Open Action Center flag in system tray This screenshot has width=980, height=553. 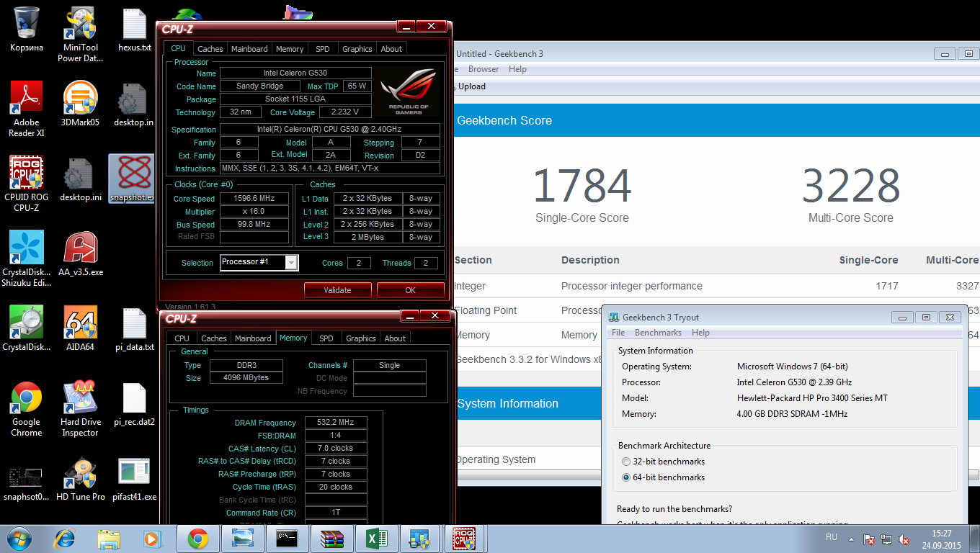870,539
